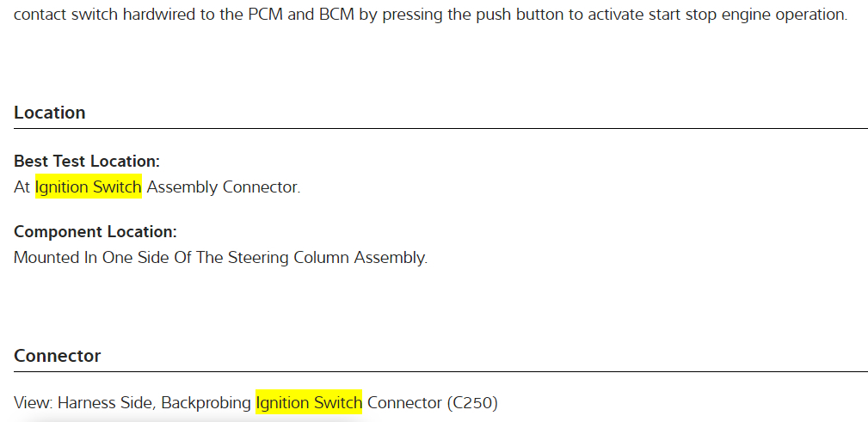Click the connector ID (C250)
This screenshot has height=422, width=868.
pos(472,401)
